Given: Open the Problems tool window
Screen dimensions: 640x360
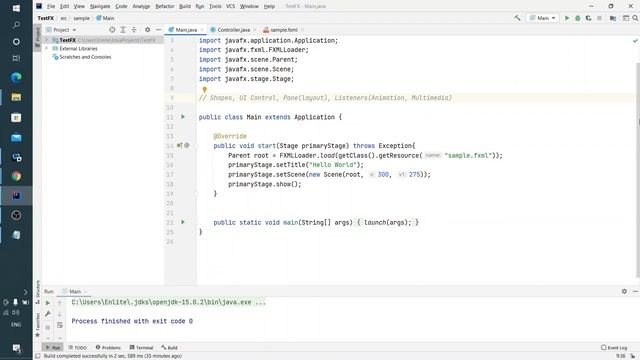Looking at the screenshot, I should click(108, 347).
